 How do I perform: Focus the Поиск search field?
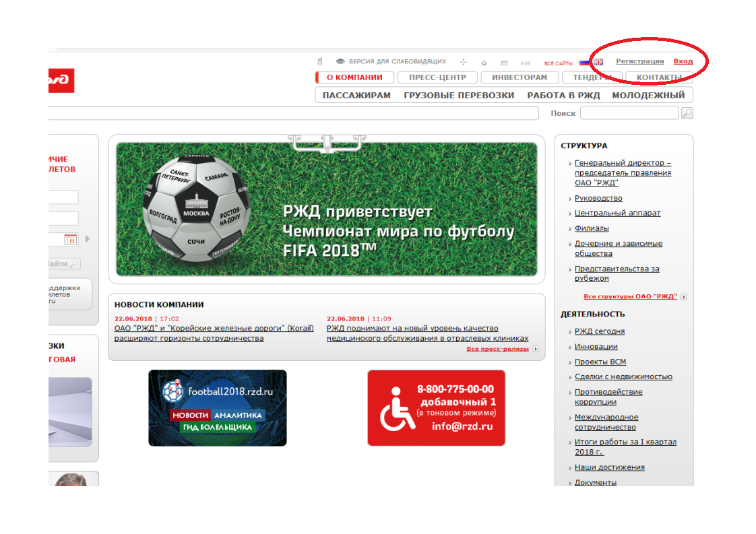pyautogui.click(x=630, y=113)
